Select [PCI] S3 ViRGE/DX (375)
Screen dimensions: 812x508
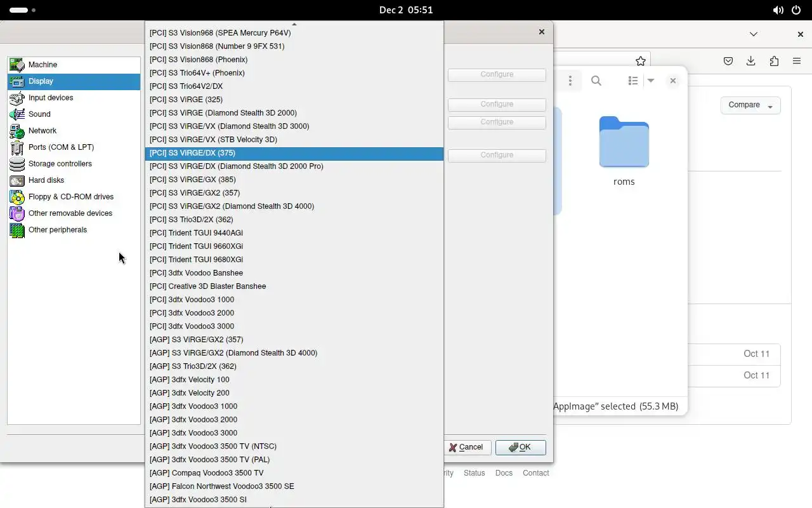coord(294,153)
